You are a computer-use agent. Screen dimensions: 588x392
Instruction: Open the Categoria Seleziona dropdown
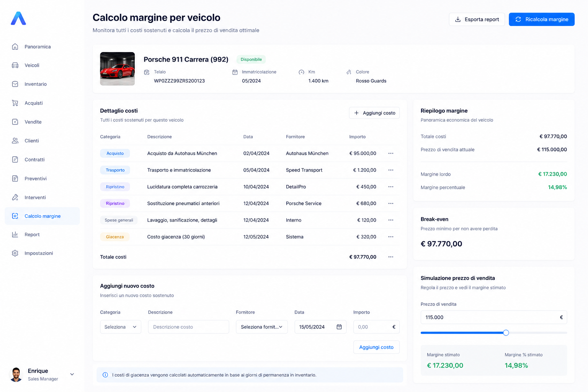point(121,327)
